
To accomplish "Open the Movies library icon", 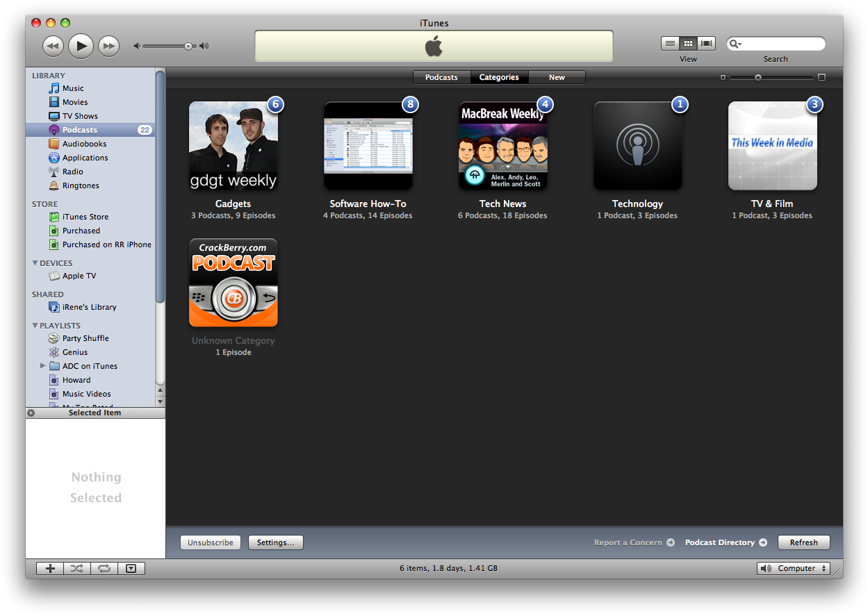I will click(54, 102).
